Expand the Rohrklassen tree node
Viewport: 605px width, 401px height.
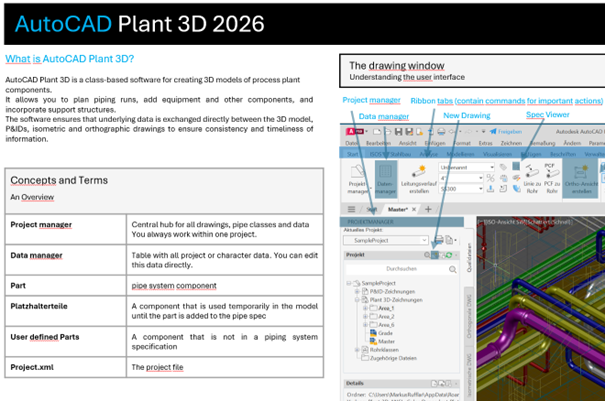[x=357, y=350]
